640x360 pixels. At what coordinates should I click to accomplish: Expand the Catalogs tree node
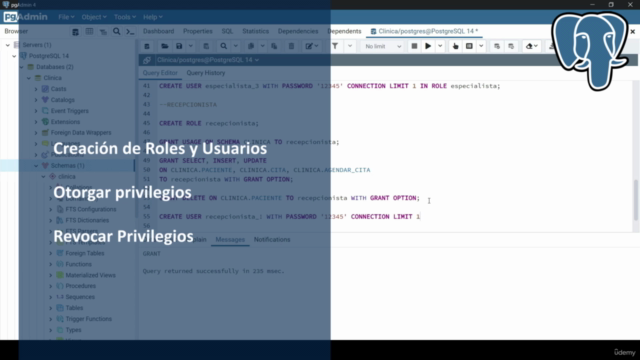tap(36, 100)
